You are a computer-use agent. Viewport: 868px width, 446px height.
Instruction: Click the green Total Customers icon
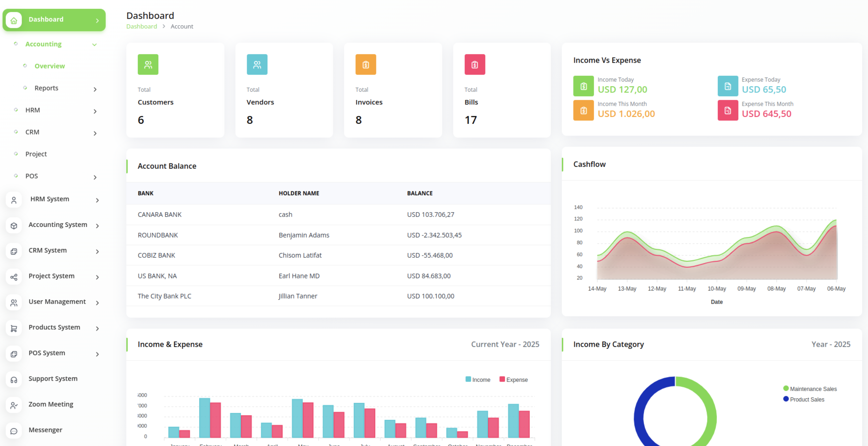(148, 65)
